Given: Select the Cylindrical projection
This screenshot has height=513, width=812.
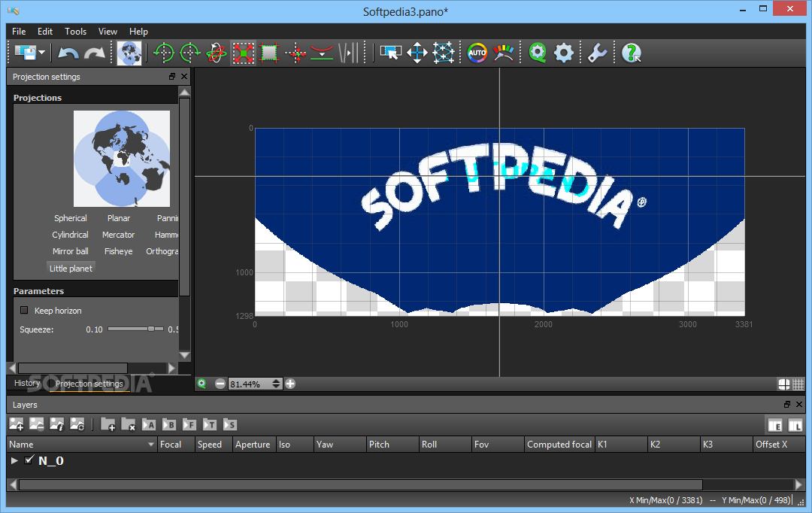Looking at the screenshot, I should pos(70,235).
